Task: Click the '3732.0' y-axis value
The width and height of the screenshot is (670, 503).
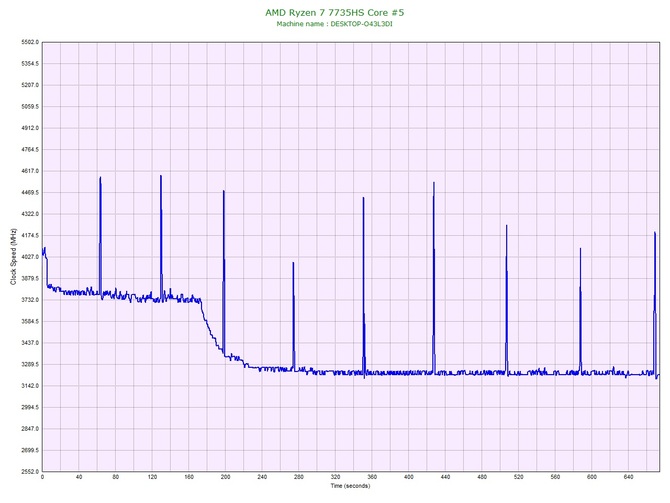Action: coord(30,300)
